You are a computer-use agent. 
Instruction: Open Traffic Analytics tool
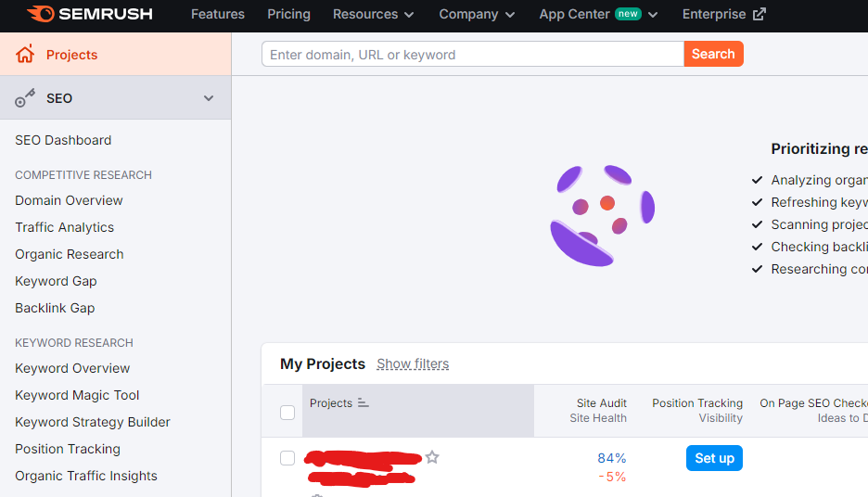(x=64, y=227)
